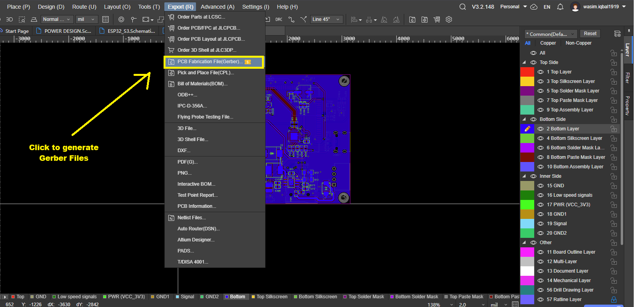Screen dimensions: 644x307
Task: Choose the Altium Designer export entry
Action: (214, 240)
